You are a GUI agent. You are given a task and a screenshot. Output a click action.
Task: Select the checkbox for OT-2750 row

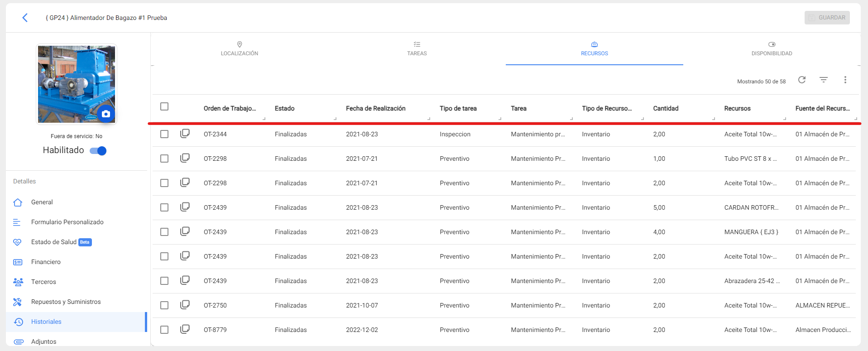pos(164,305)
